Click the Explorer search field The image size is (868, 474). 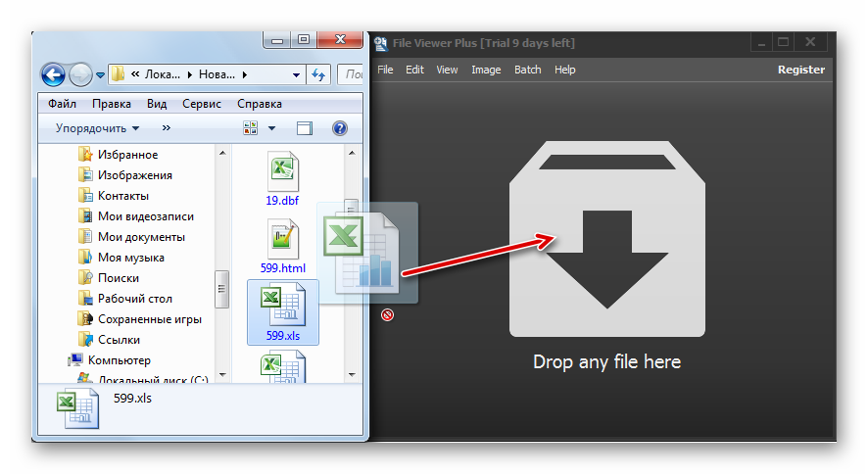click(x=350, y=74)
